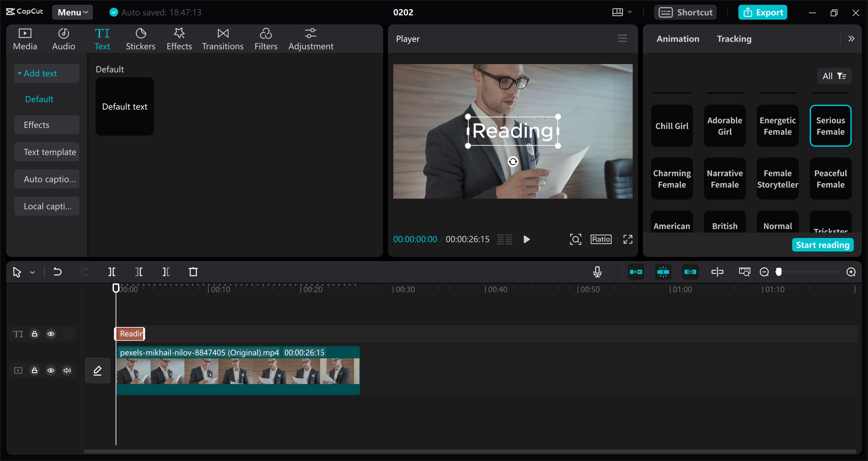The height and width of the screenshot is (461, 868).
Task: Click the Text tool in the toolbar
Action: tap(102, 38)
